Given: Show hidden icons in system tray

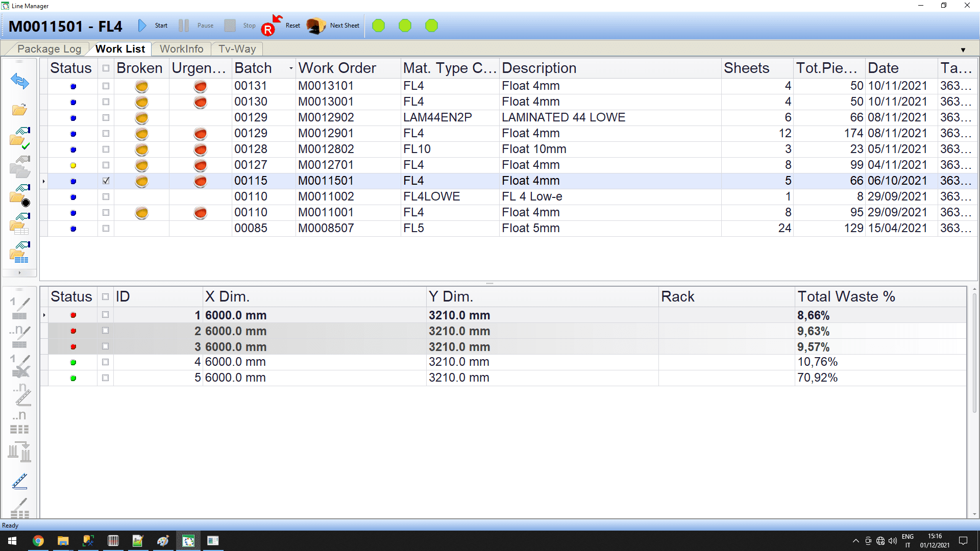Looking at the screenshot, I should tap(855, 541).
